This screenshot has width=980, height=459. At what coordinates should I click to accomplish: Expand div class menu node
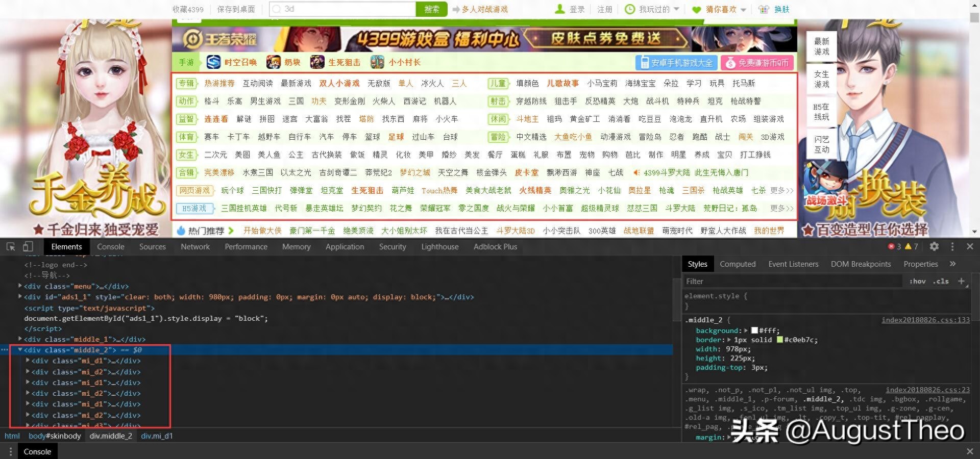20,286
